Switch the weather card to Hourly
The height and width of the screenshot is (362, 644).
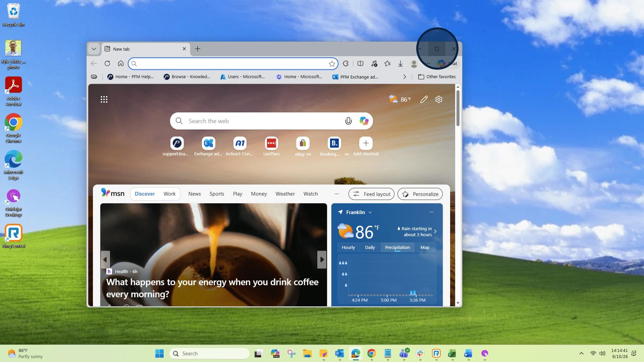click(x=348, y=247)
